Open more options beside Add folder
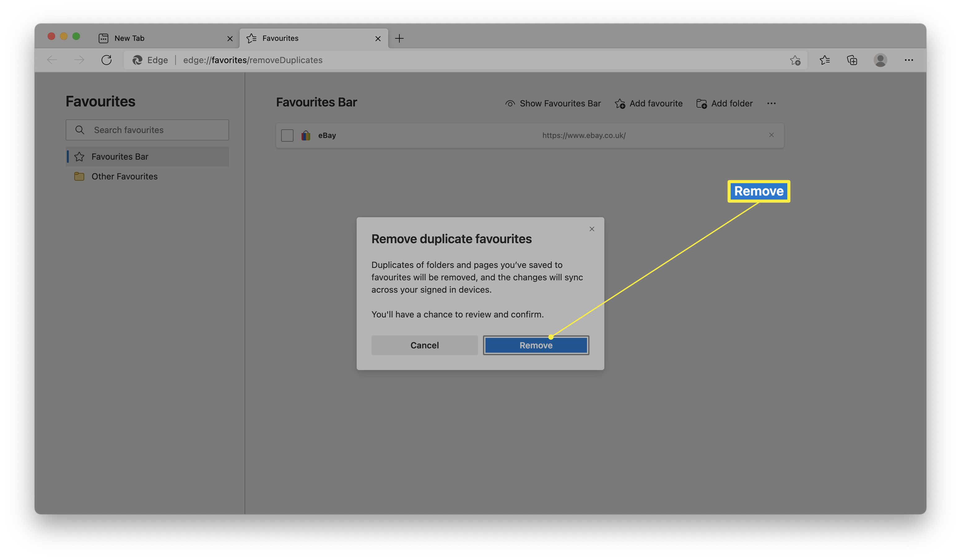The height and width of the screenshot is (560, 961). (x=771, y=104)
